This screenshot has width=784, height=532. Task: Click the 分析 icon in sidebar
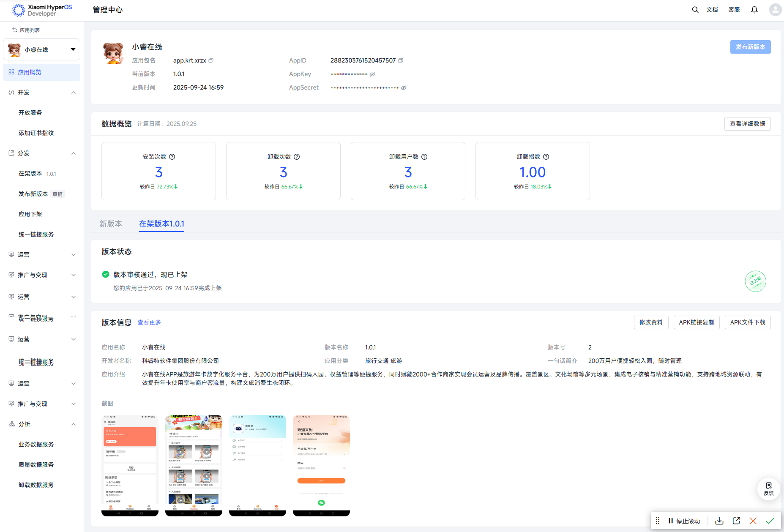point(12,424)
